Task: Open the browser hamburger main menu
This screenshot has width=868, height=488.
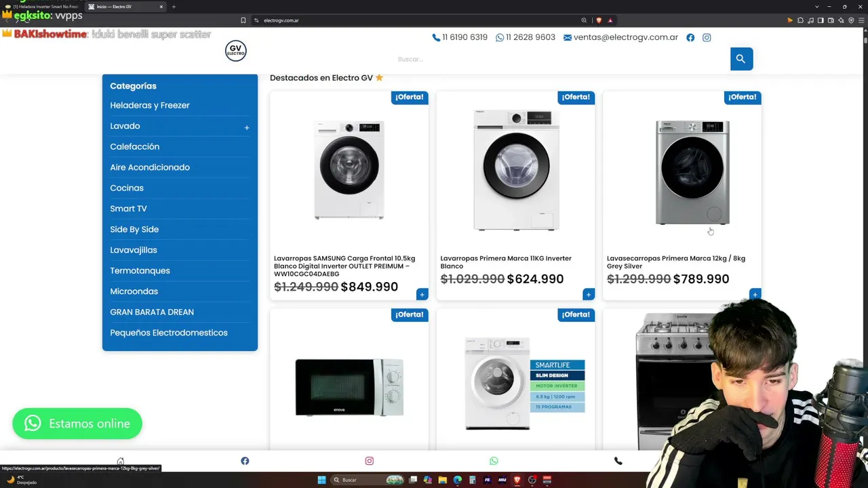Action: [861, 20]
